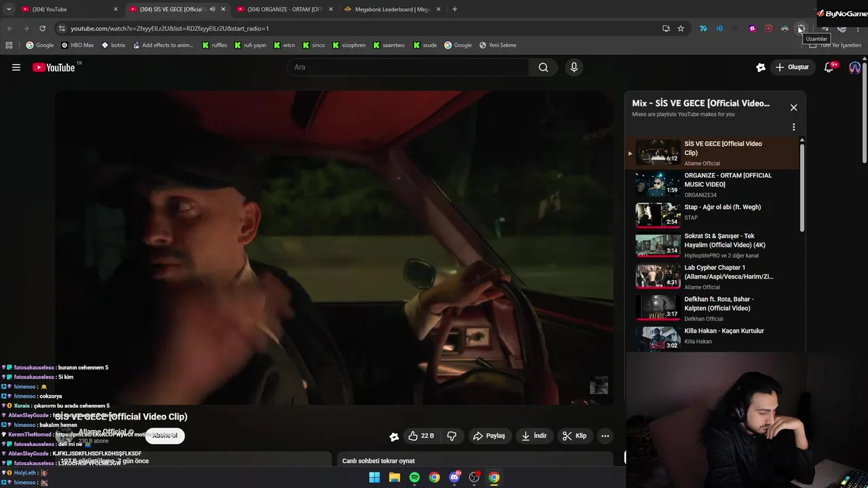Click the blue sound-wave extension icon
The image size is (868, 488).
click(x=719, y=28)
